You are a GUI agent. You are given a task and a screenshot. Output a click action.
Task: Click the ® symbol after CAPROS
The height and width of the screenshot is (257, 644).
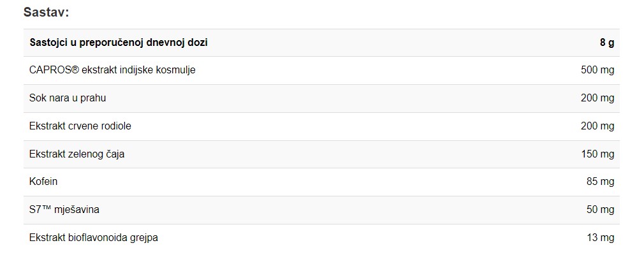pos(76,70)
